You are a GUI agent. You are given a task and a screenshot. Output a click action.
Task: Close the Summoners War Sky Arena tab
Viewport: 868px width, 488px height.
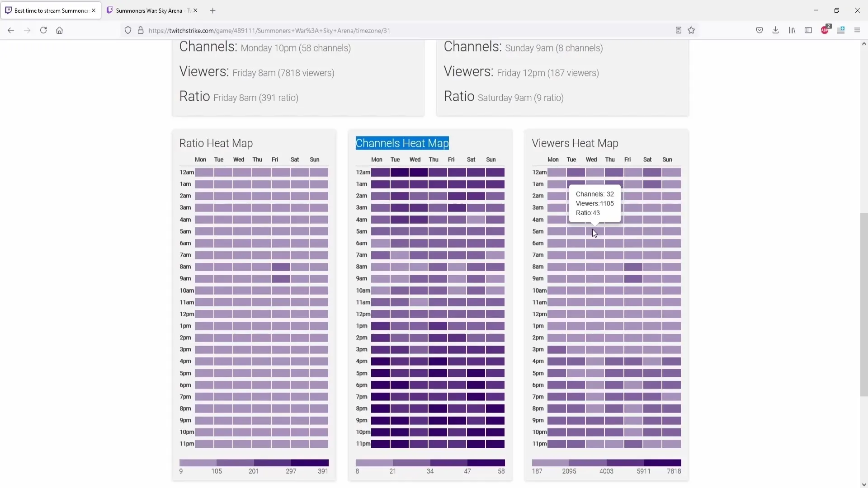coord(195,10)
